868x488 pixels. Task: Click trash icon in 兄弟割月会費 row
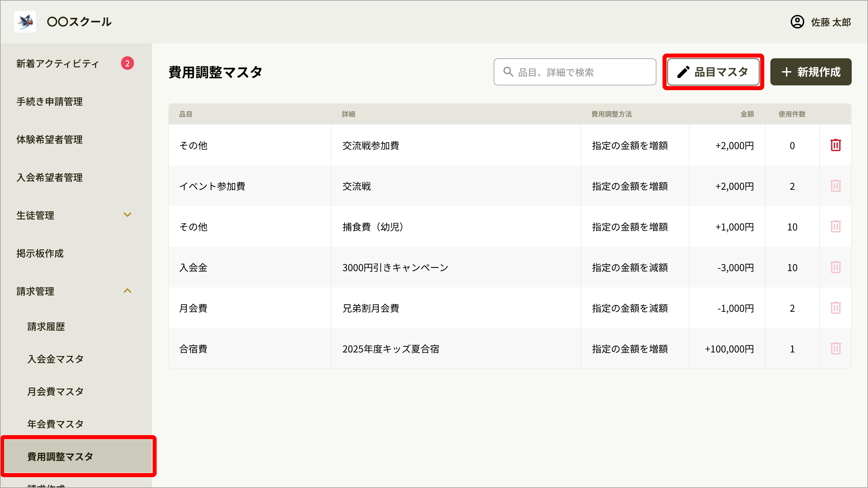(835, 308)
